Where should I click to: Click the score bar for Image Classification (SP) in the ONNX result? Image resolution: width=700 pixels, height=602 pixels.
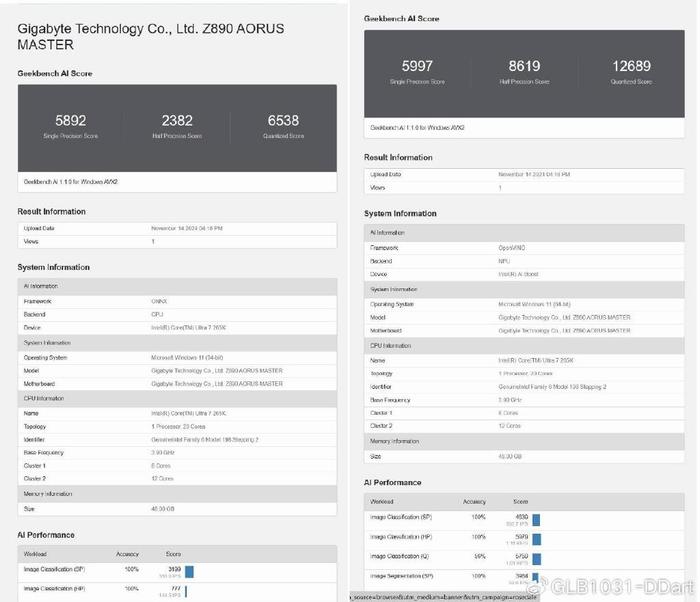[x=189, y=572]
